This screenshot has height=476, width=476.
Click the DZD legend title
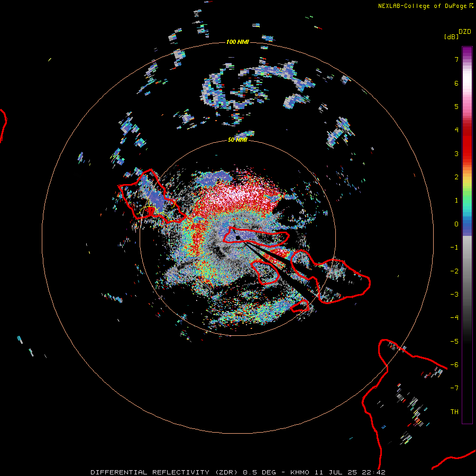coord(465,32)
